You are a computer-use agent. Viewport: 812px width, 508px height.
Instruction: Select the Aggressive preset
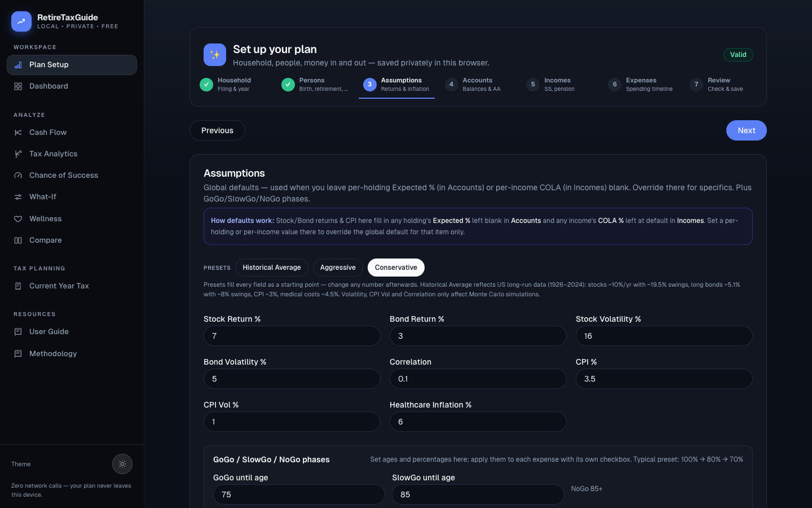click(x=338, y=268)
